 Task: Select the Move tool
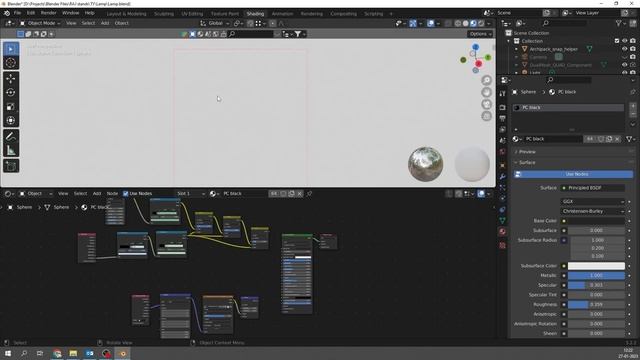point(11,78)
